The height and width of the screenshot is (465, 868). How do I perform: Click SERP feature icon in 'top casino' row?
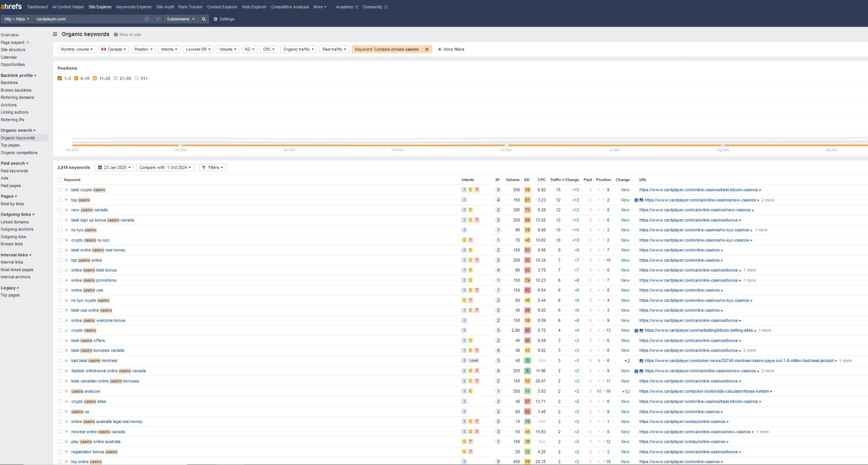coord(636,200)
